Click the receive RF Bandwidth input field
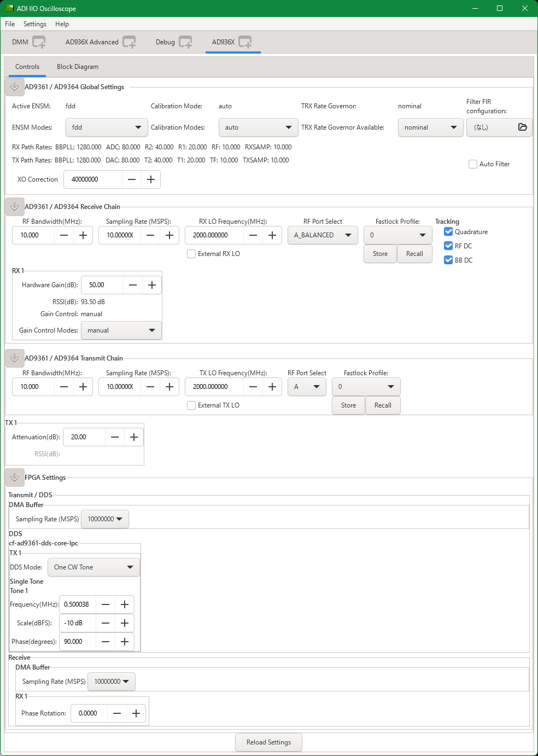The width and height of the screenshot is (538, 756). tap(33, 235)
